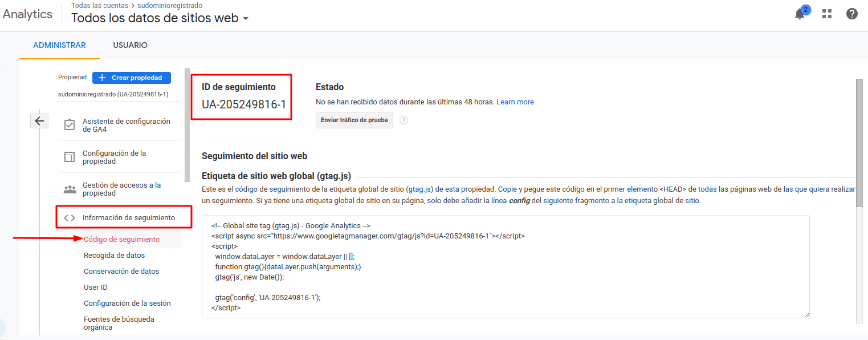The width and height of the screenshot is (868, 340).
Task: Switch to the USUARIO tab
Action: [x=130, y=45]
